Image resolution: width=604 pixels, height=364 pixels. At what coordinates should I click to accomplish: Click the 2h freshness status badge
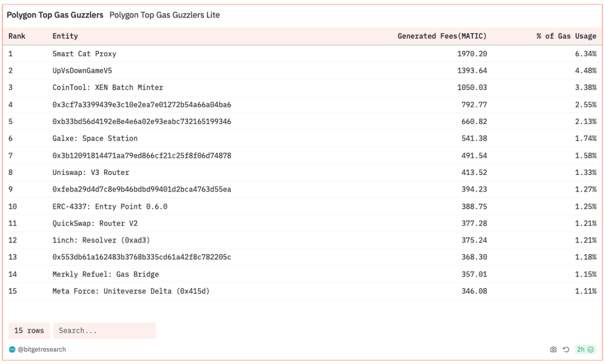(585, 349)
